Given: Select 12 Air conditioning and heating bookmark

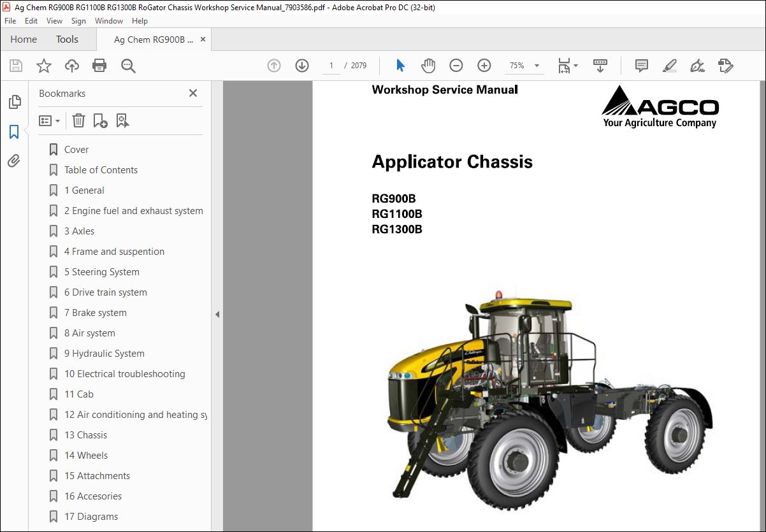Looking at the screenshot, I should (135, 415).
